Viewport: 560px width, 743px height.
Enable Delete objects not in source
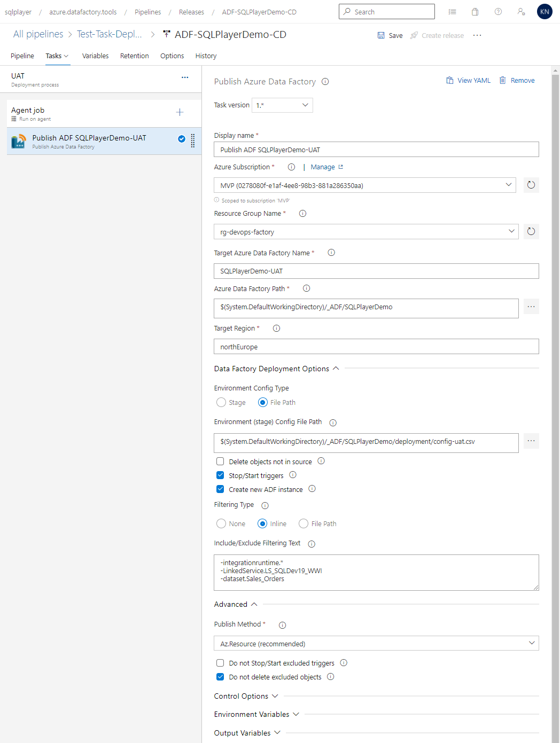click(220, 461)
